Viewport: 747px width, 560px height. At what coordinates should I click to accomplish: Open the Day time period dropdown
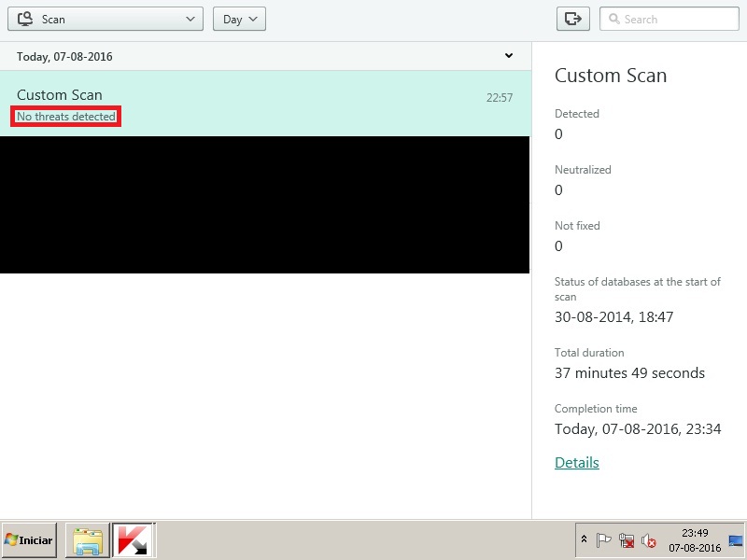coord(238,18)
